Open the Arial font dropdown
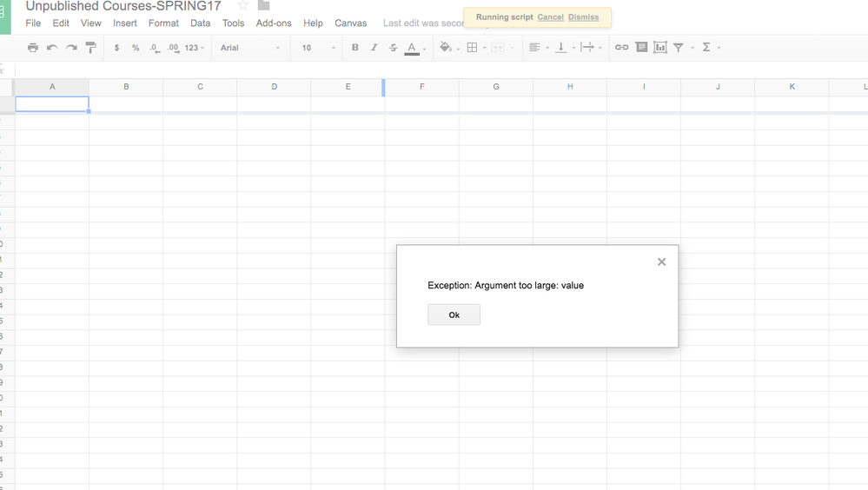 pyautogui.click(x=250, y=48)
